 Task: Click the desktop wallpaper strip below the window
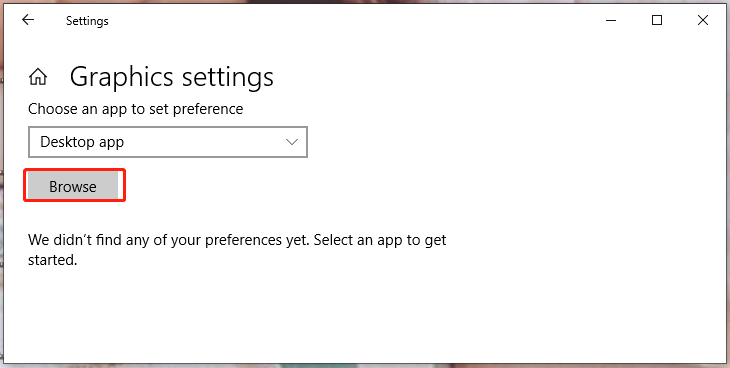click(365, 366)
